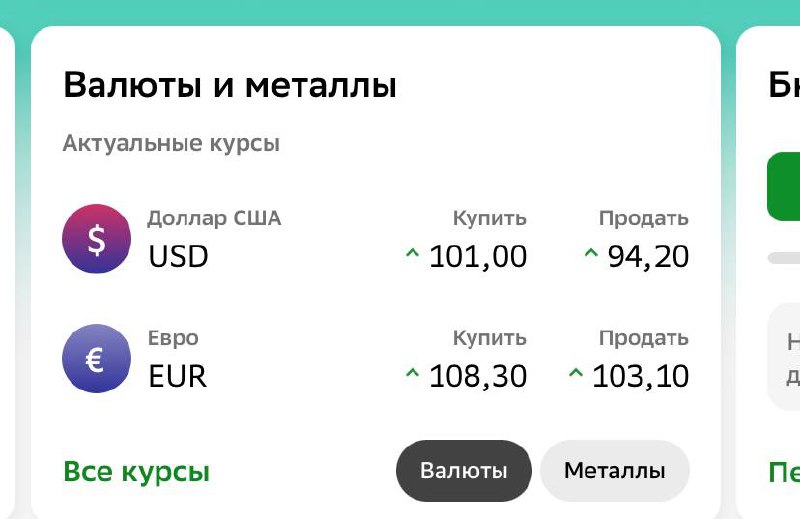This screenshot has width=800, height=519.
Task: Select the USD buy rate 101,00
Action: click(478, 257)
